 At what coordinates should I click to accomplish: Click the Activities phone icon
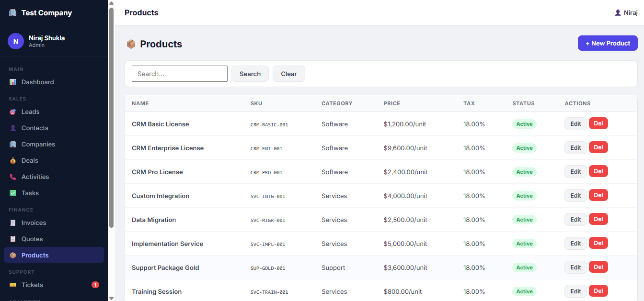pyautogui.click(x=13, y=177)
